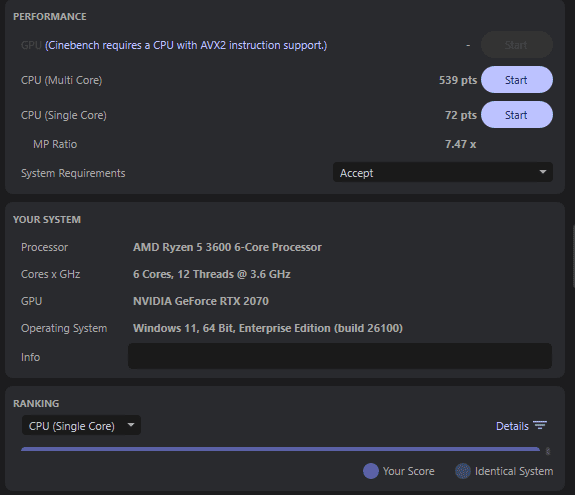Click the 7.47 x MP Ratio value

[461, 144]
